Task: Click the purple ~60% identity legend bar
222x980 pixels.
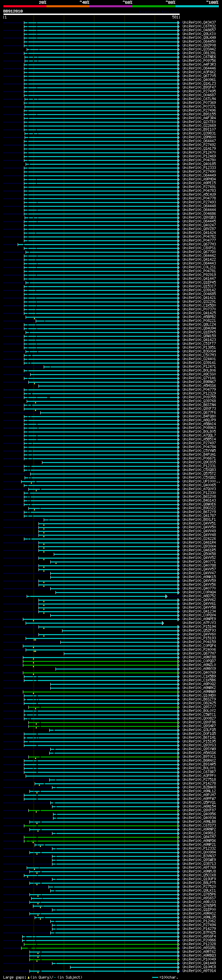Action: tap(111, 6)
